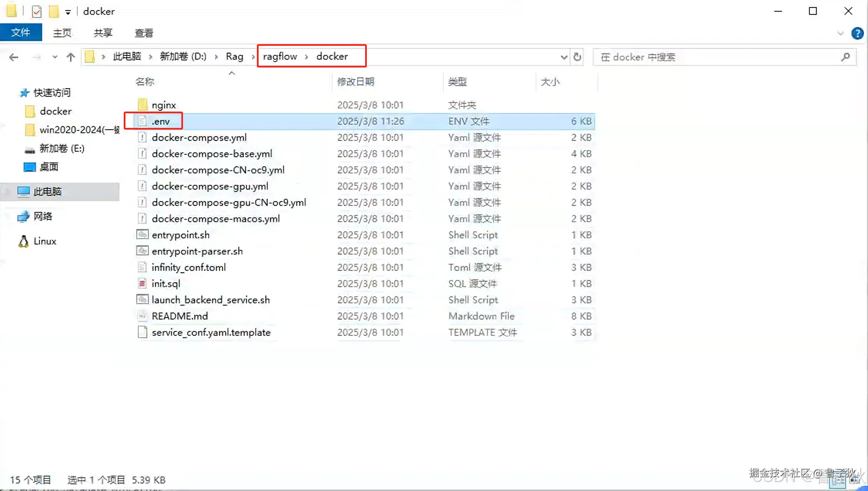
Task: Click the Rag breadcrumb segment
Action: (x=234, y=56)
